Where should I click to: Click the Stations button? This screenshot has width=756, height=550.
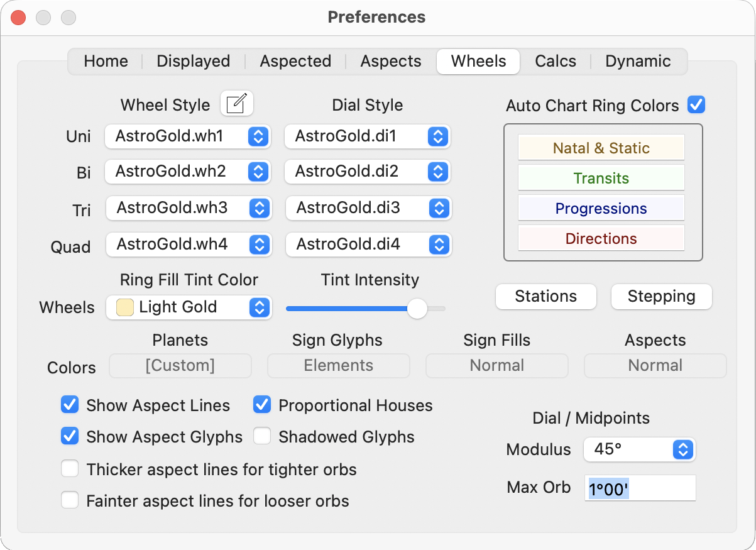click(x=545, y=296)
